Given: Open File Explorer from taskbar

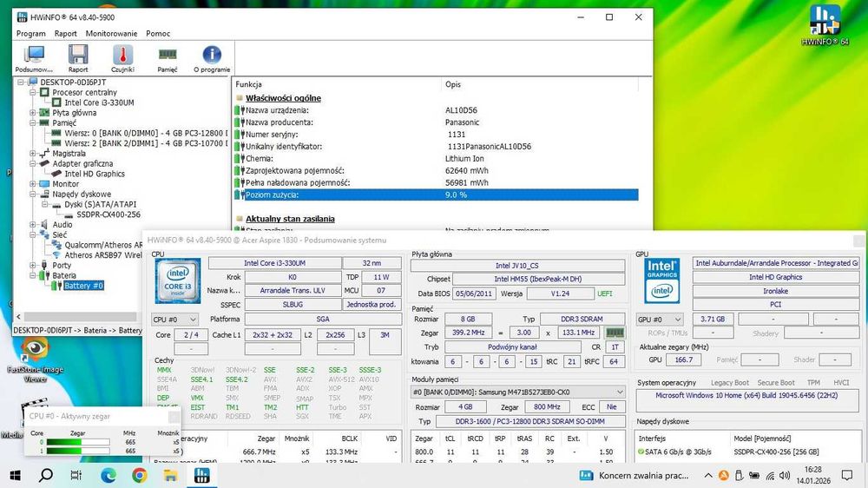Looking at the screenshot, I should (x=170, y=475).
